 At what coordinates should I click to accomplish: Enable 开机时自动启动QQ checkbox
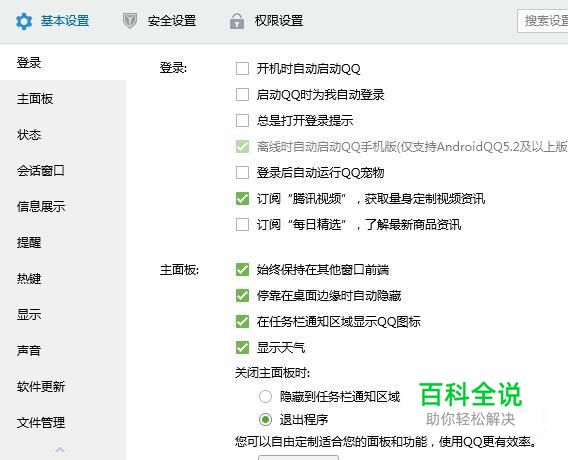[242, 68]
